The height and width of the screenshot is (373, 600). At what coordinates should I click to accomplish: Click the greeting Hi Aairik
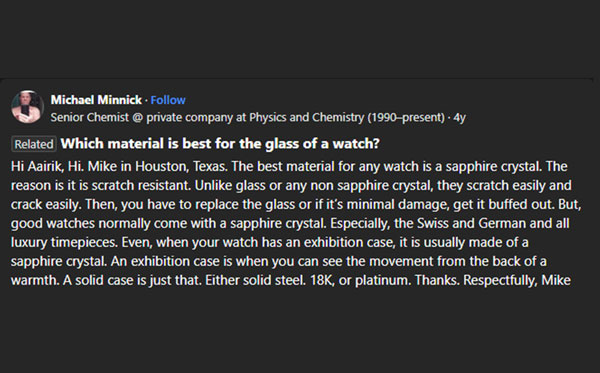coord(36,166)
